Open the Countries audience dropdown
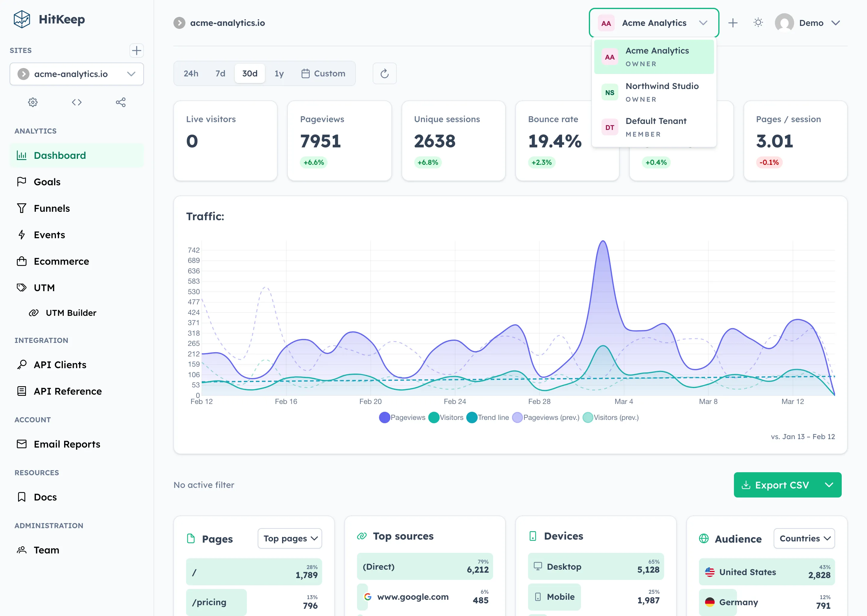 (x=804, y=539)
